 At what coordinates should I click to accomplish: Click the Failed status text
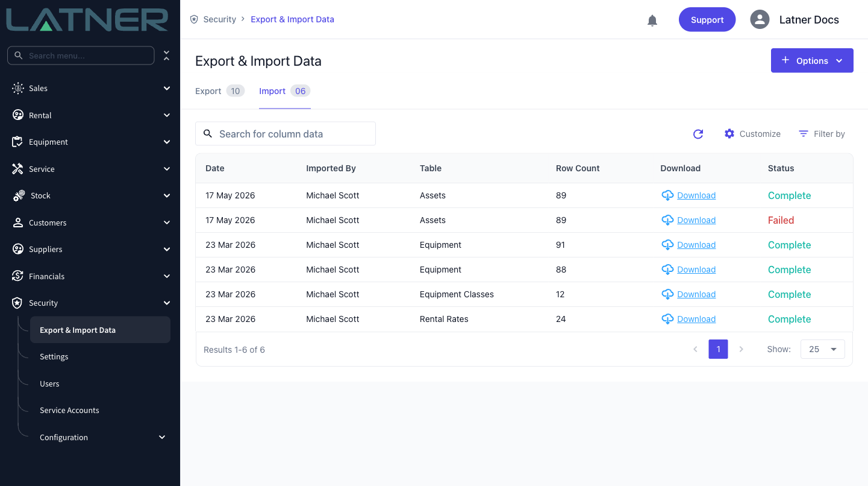781,220
